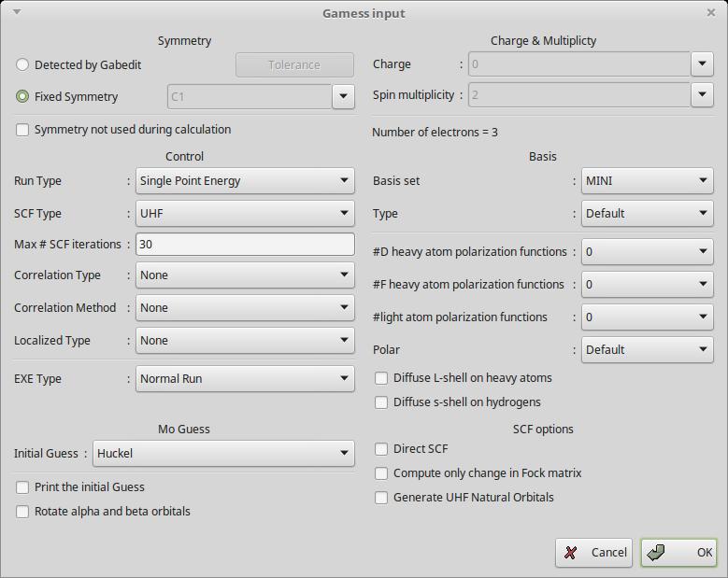
Task: Open the Run Type dropdown
Action: [x=245, y=181]
